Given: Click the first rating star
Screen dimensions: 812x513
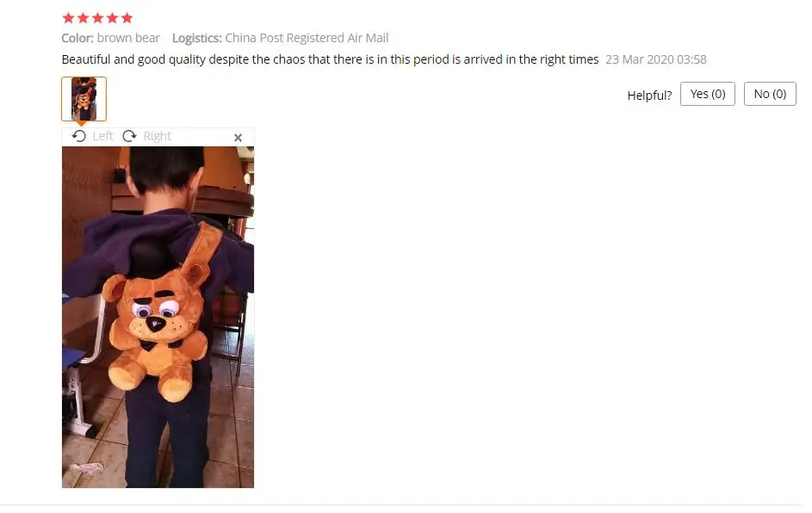Looking at the screenshot, I should click(68, 18).
